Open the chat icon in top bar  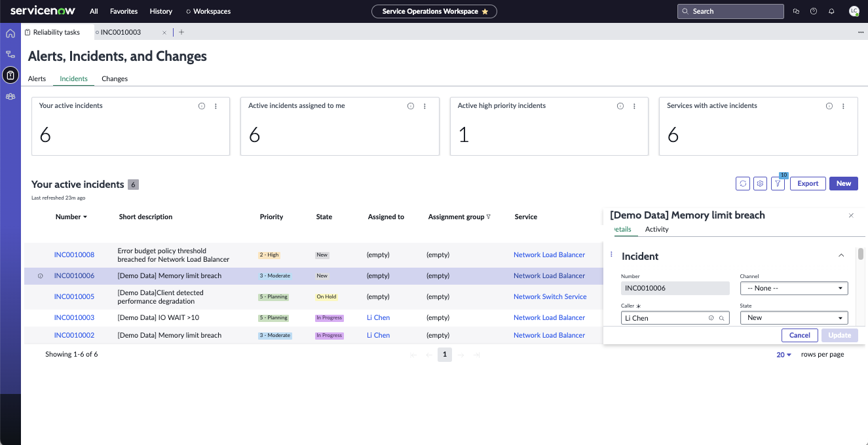point(796,11)
